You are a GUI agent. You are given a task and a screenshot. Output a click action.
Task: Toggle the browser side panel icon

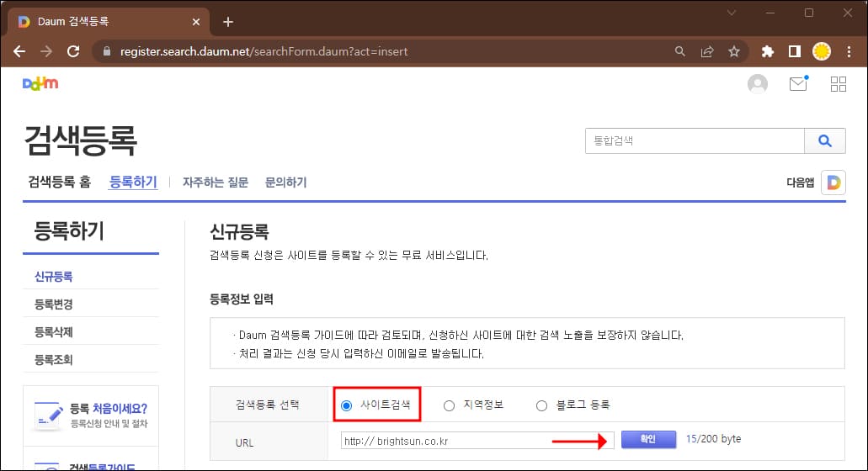click(x=795, y=51)
